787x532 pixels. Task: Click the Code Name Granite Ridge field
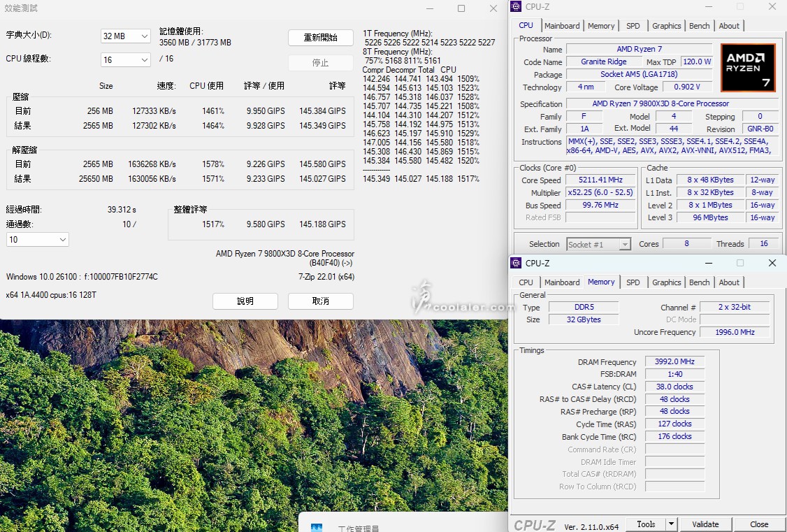[604, 62]
